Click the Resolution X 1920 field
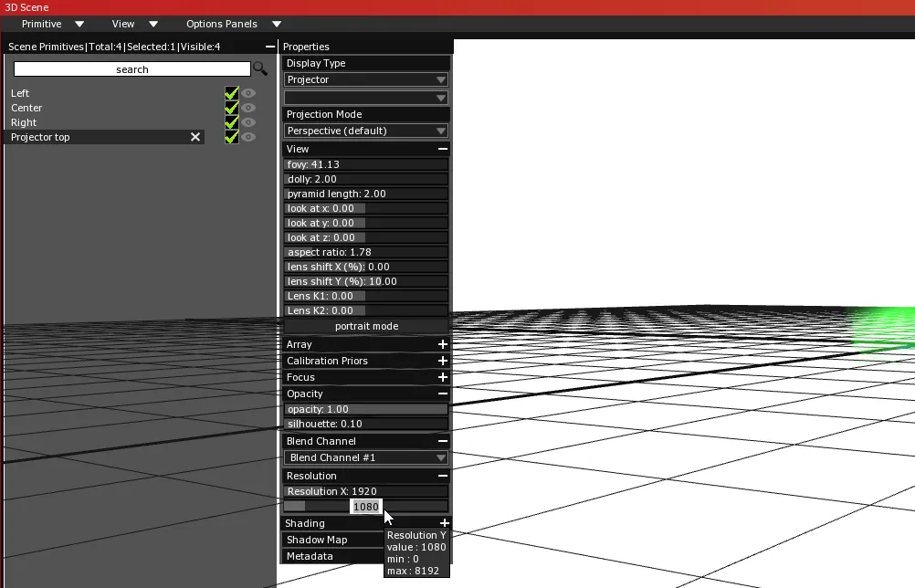Viewport: 915px width, 588px height. click(366, 491)
